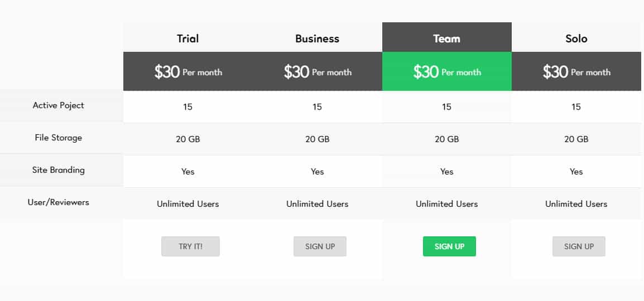Select the Business plan header
This screenshot has width=644, height=301.
317,38
